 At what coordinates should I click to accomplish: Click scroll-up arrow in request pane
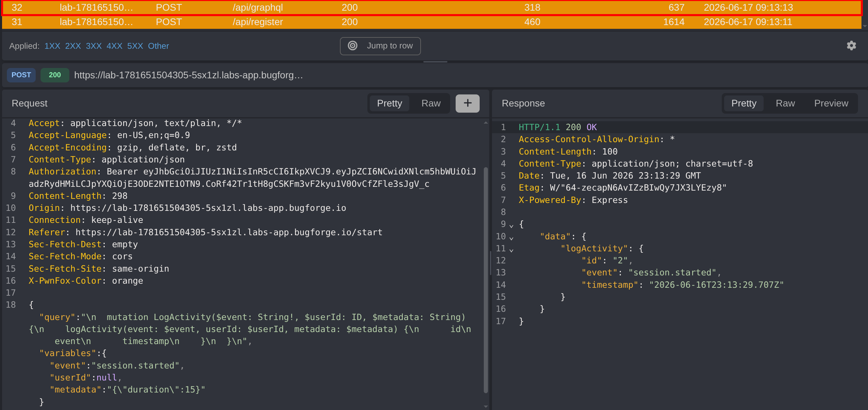point(486,123)
